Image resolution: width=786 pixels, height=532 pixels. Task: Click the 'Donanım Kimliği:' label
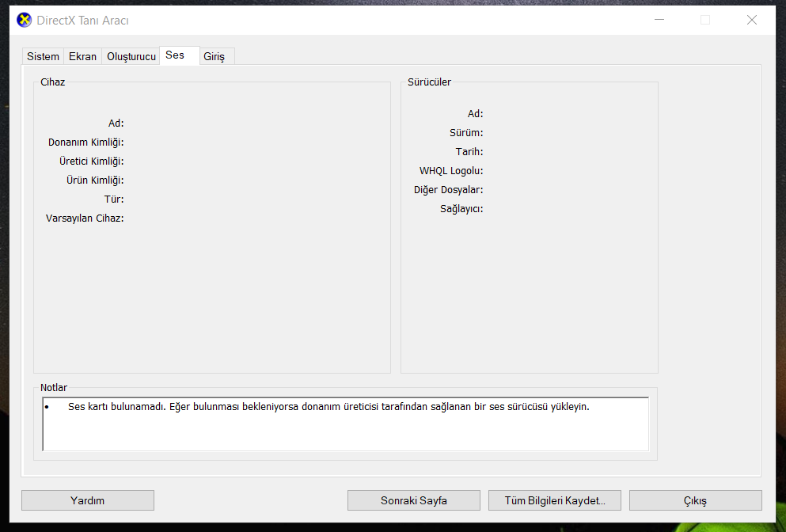tap(85, 142)
